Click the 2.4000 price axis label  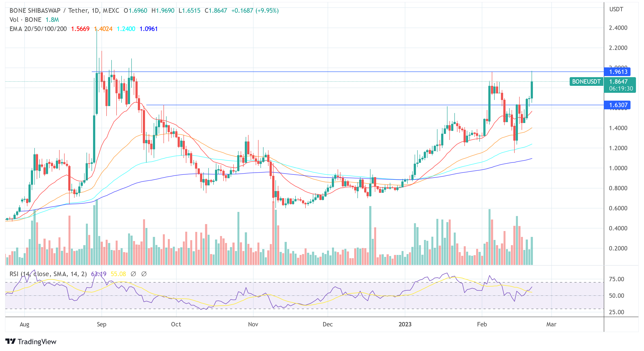pos(618,28)
